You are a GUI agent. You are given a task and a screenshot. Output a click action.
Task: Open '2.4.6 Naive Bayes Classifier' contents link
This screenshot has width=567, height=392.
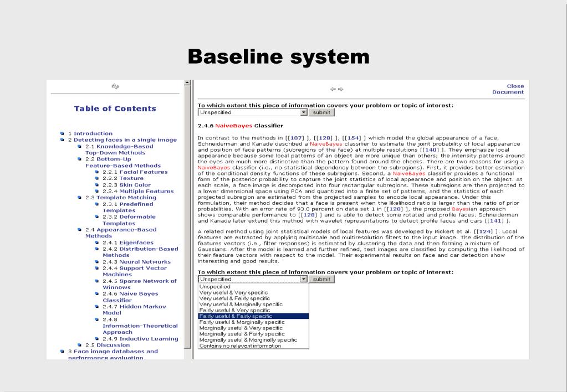click(130, 297)
